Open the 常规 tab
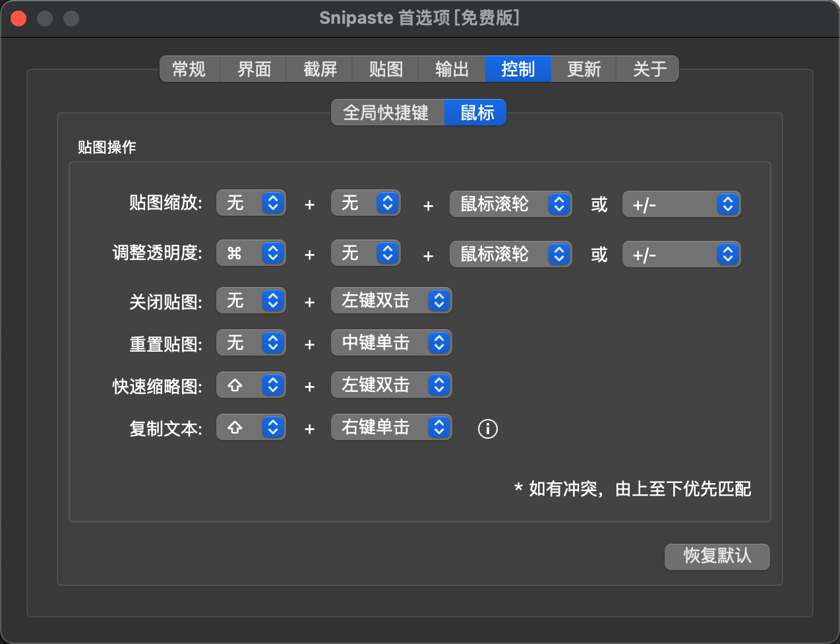The width and height of the screenshot is (840, 644). tap(190, 69)
